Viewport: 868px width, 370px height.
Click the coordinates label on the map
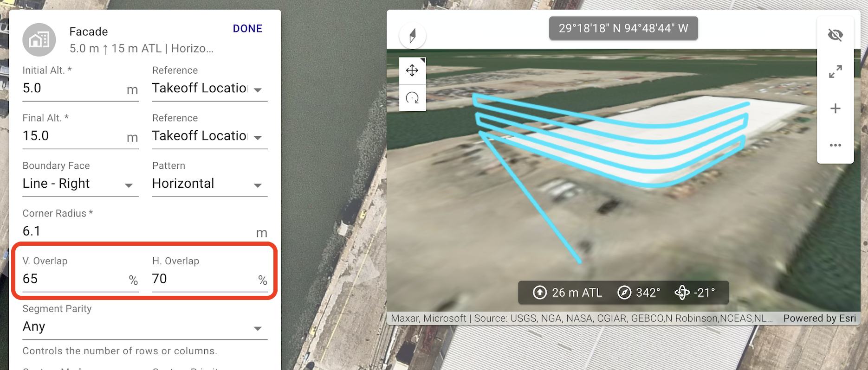[623, 28]
